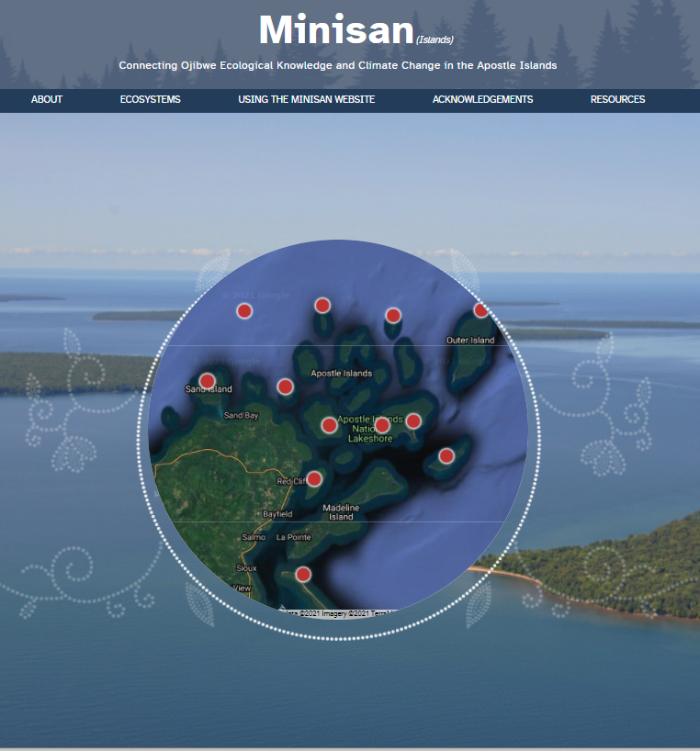700x751 pixels.
Task: Navigate to Resources
Action: pos(617,99)
